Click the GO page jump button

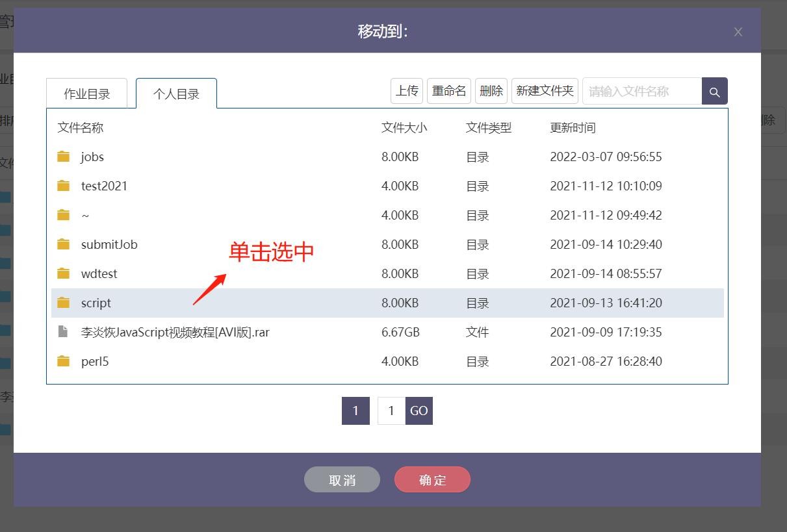pos(419,411)
